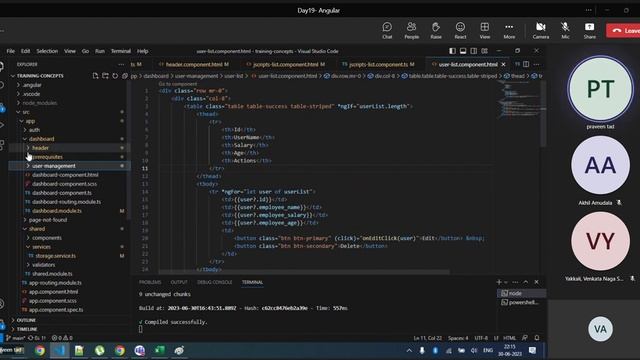Switch to the PROBLEMS panel tab
Screen dimensions: 640x360
click(x=150, y=282)
